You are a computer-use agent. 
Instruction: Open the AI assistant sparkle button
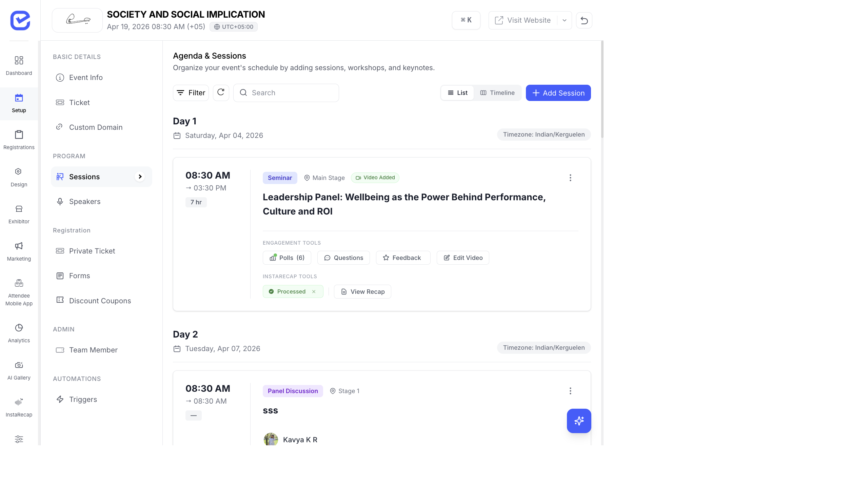tap(579, 421)
